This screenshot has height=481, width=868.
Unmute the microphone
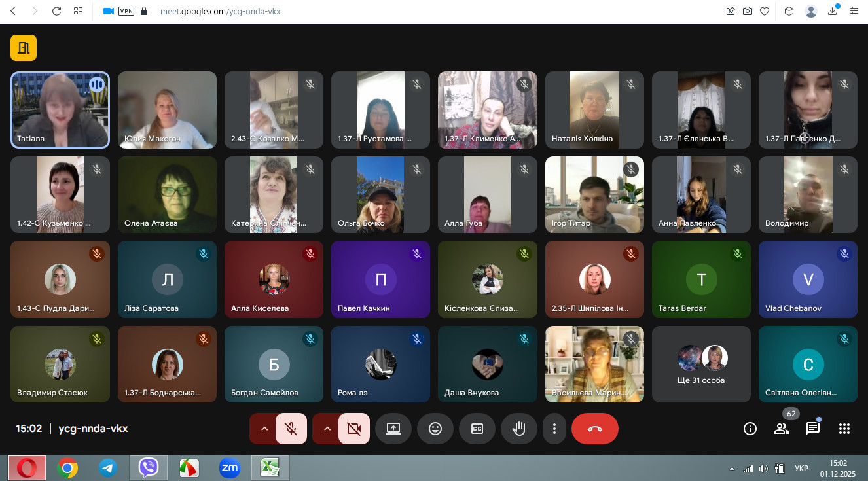pyautogui.click(x=291, y=429)
